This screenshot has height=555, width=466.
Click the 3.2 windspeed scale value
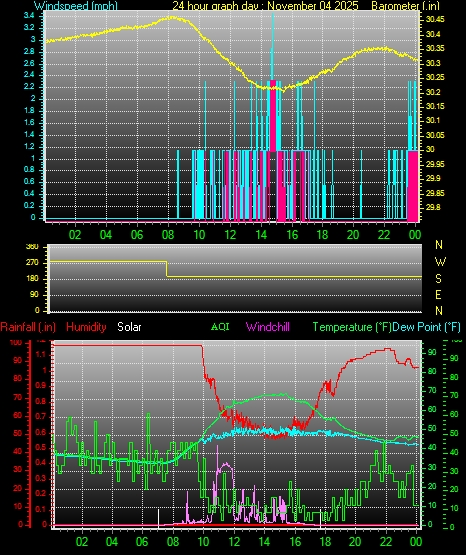[29, 27]
